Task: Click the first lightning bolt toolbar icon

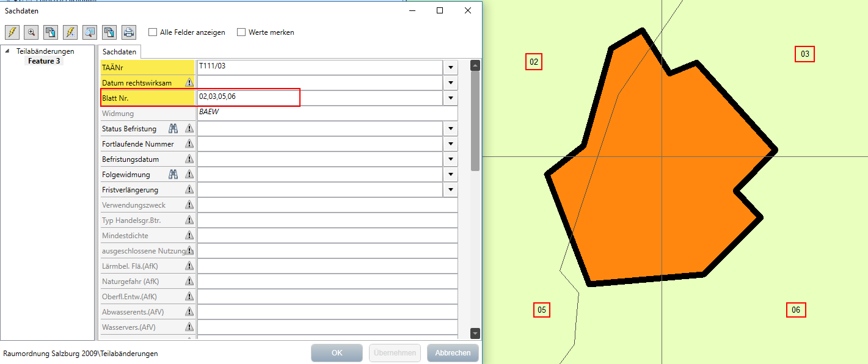Action: 12,32
